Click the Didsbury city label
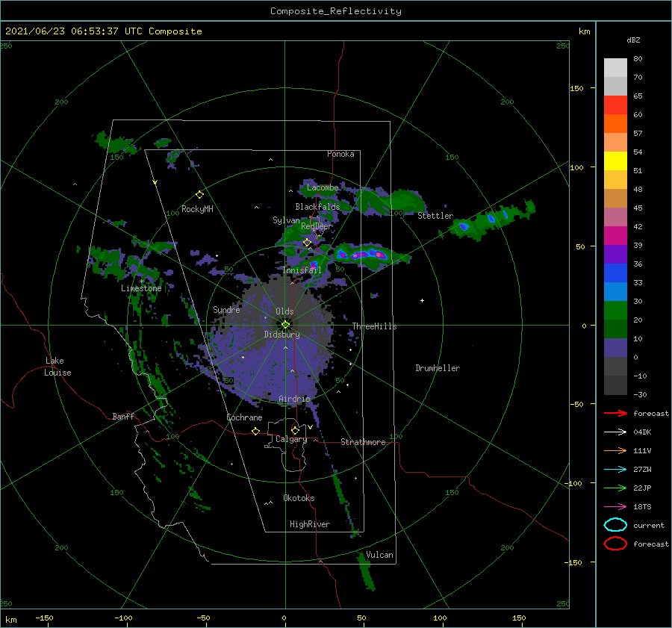Image resolution: width=672 pixels, height=628 pixels. click(281, 335)
